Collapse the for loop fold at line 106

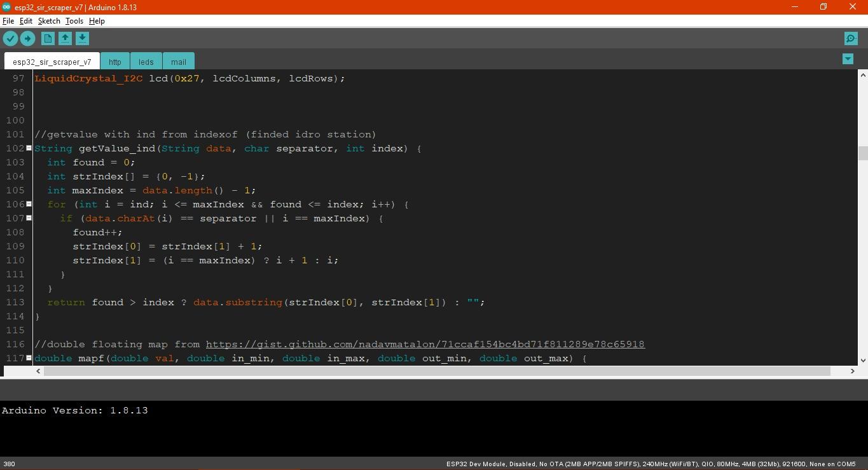[x=29, y=204]
